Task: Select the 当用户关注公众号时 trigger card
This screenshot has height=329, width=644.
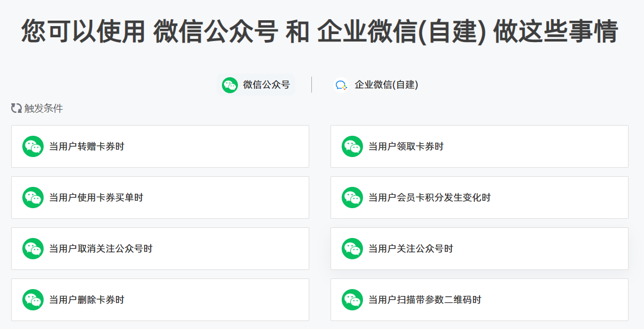Action: 480,249
